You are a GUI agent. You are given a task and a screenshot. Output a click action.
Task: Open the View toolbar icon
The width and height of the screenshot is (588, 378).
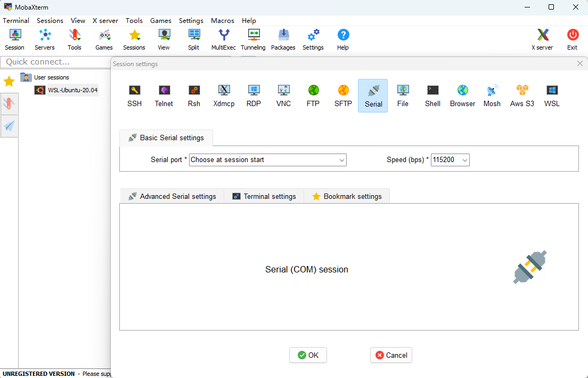click(164, 39)
